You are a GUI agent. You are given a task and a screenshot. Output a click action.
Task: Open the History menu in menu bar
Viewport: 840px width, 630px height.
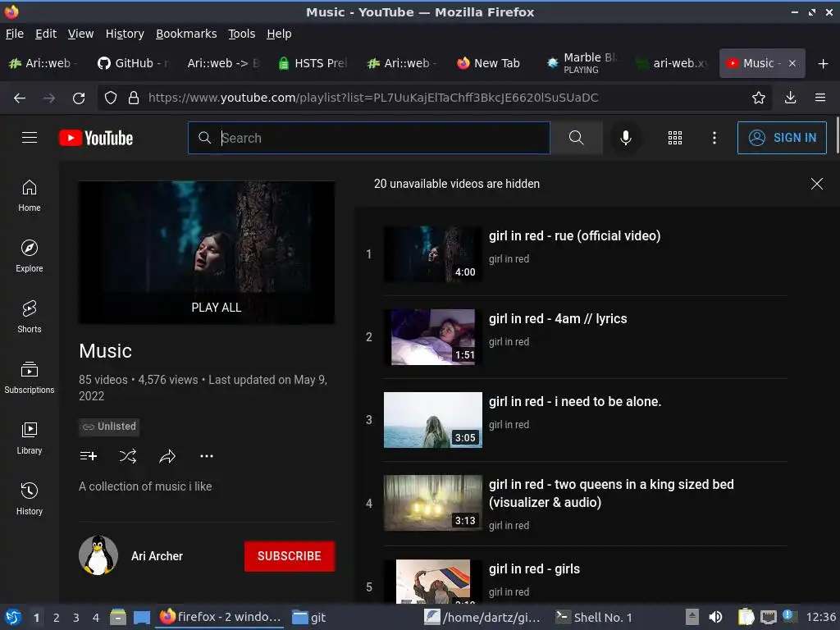(x=125, y=34)
